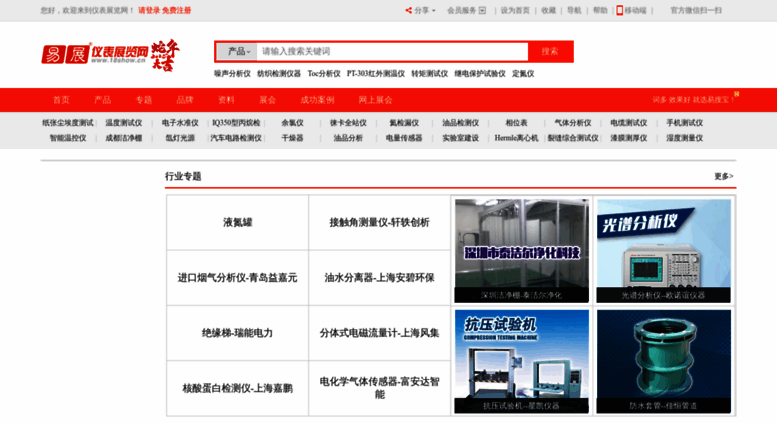The image size is (777, 423).
Task: Open the 液氮罐 topic cell
Action: 237,222
